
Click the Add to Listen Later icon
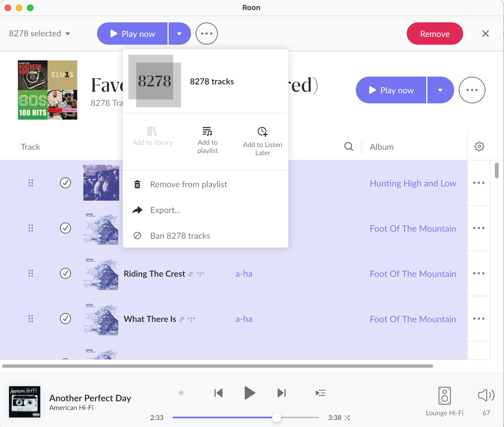[x=263, y=131]
